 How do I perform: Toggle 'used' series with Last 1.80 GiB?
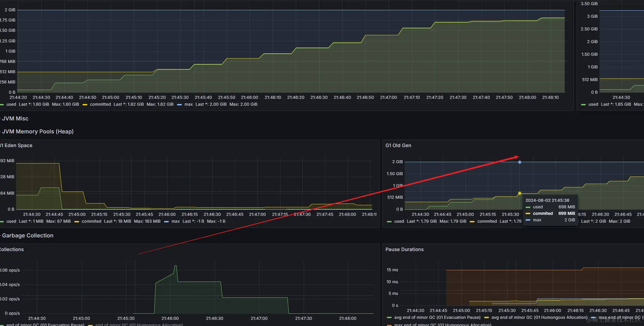pos(11,104)
